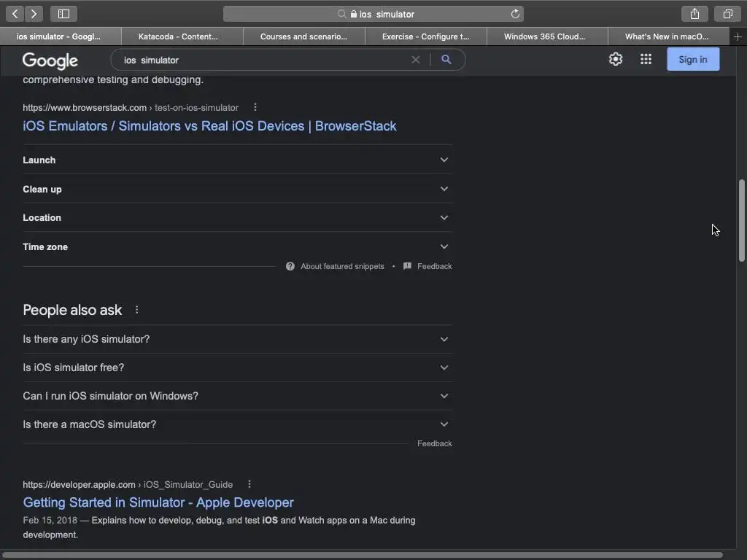Expand the Launch section

click(x=237, y=160)
